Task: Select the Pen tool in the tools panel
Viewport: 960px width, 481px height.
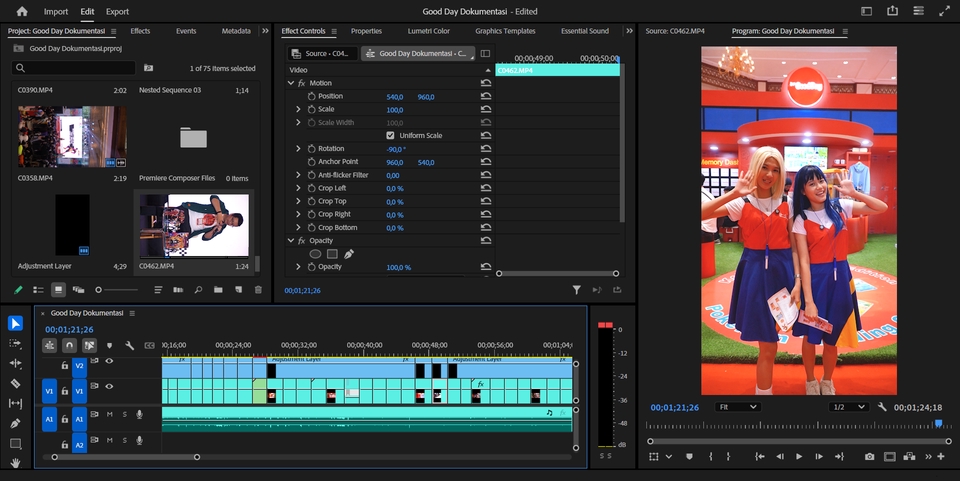Action: click(15, 423)
